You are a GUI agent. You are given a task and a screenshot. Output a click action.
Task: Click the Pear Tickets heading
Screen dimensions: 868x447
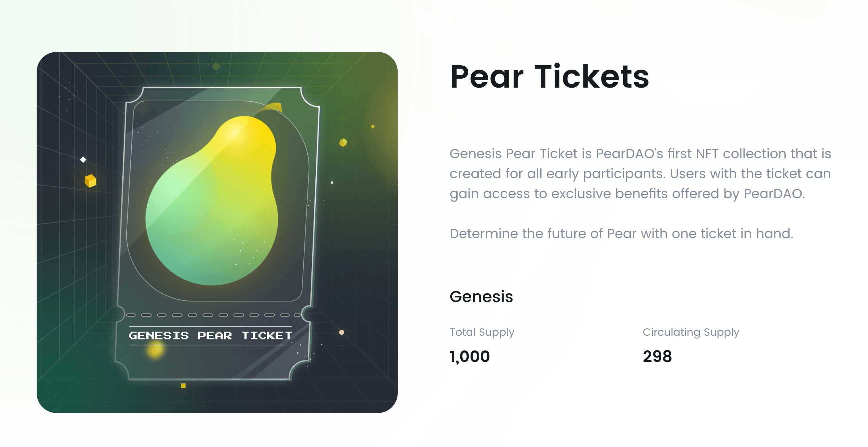click(550, 77)
